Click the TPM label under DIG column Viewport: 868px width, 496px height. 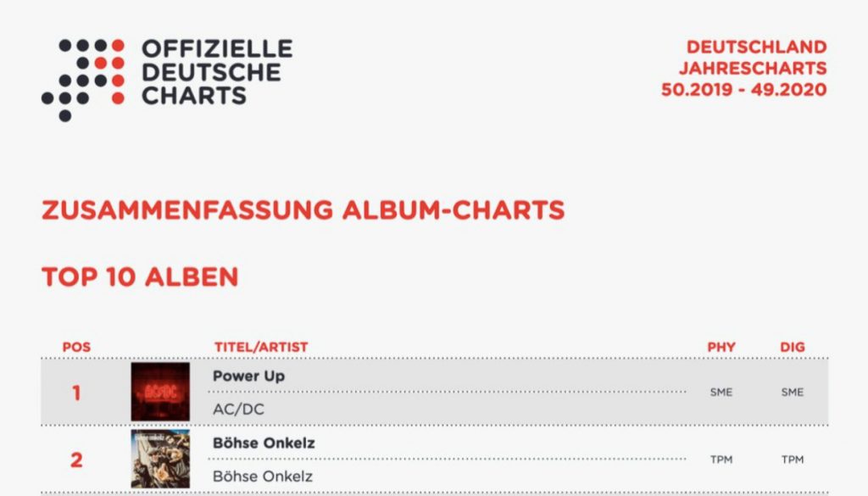click(x=793, y=460)
